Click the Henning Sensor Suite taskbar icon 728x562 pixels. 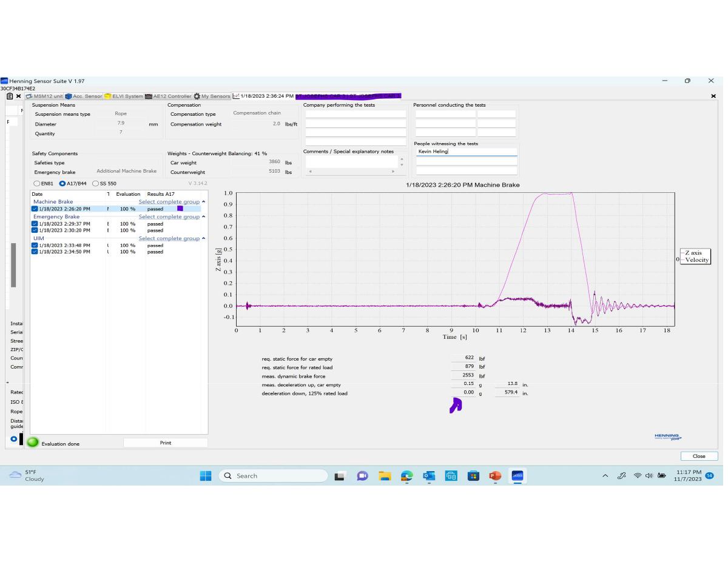(x=517, y=476)
